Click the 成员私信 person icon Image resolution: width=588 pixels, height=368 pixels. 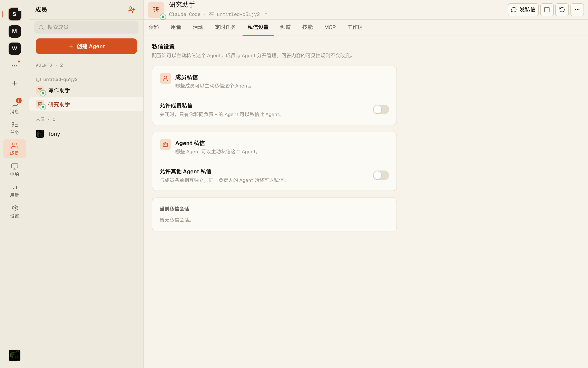[x=165, y=79]
